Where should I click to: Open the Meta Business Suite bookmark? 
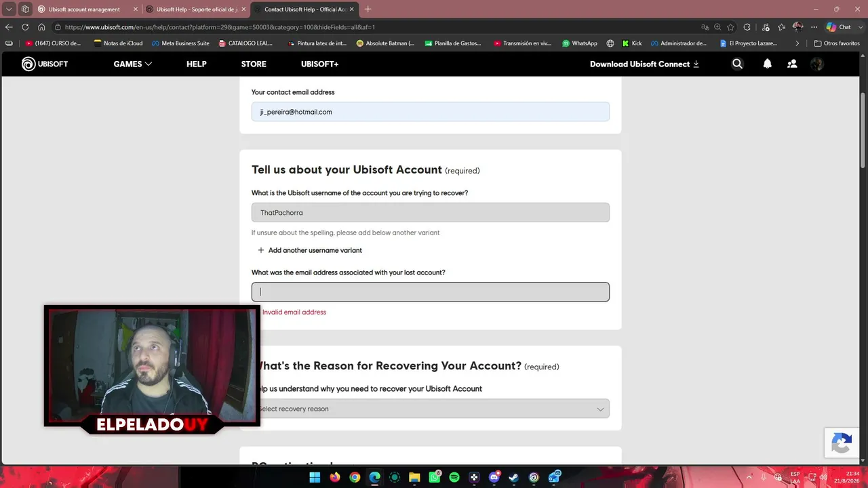coord(180,43)
